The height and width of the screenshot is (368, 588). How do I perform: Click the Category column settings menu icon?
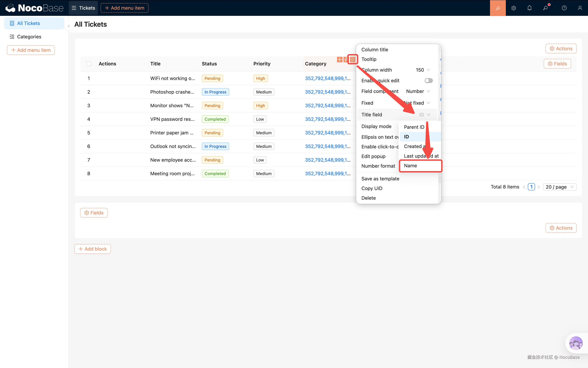(x=352, y=59)
